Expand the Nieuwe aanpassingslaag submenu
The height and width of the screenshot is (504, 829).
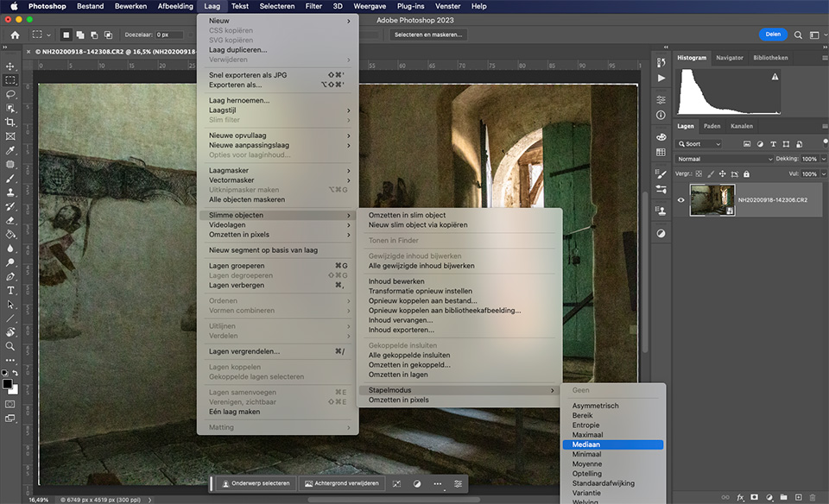277,145
